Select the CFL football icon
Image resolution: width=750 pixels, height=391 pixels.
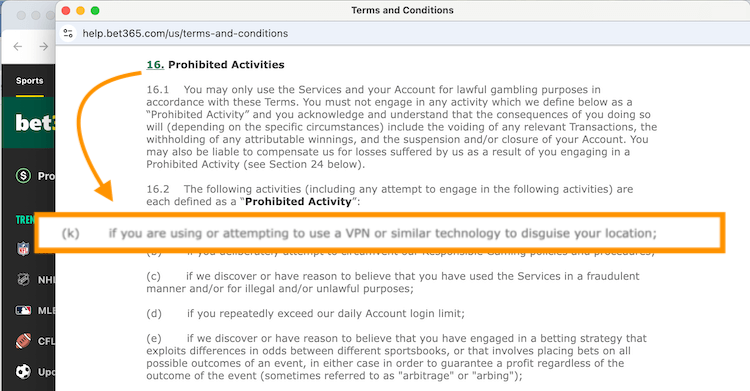tap(23, 341)
